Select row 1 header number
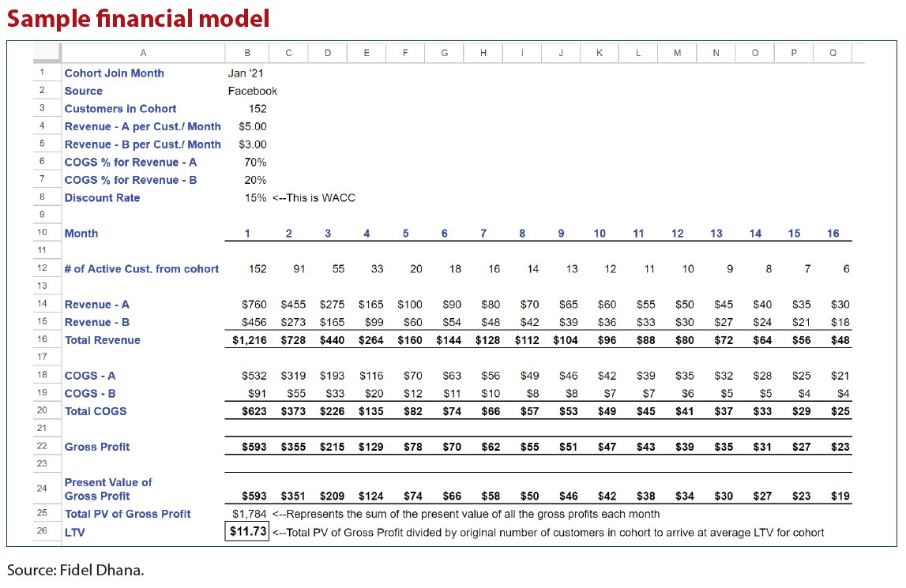The height and width of the screenshot is (588, 906). pyautogui.click(x=41, y=73)
